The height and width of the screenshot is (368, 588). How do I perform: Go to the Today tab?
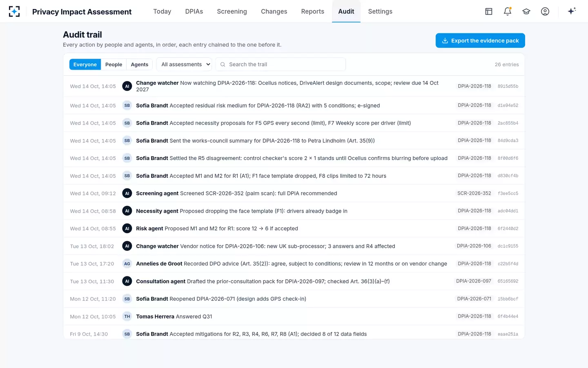(x=162, y=11)
